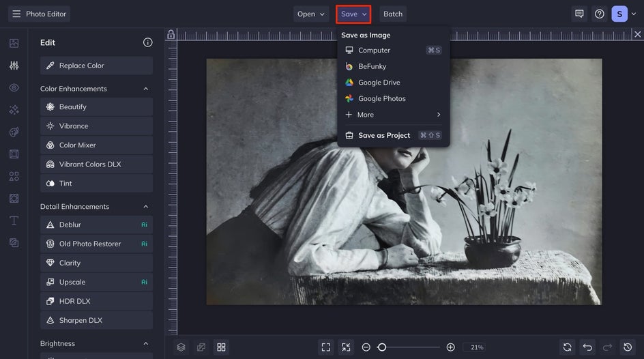
Task: Open the Upscale AI tool
Action: [x=96, y=282]
